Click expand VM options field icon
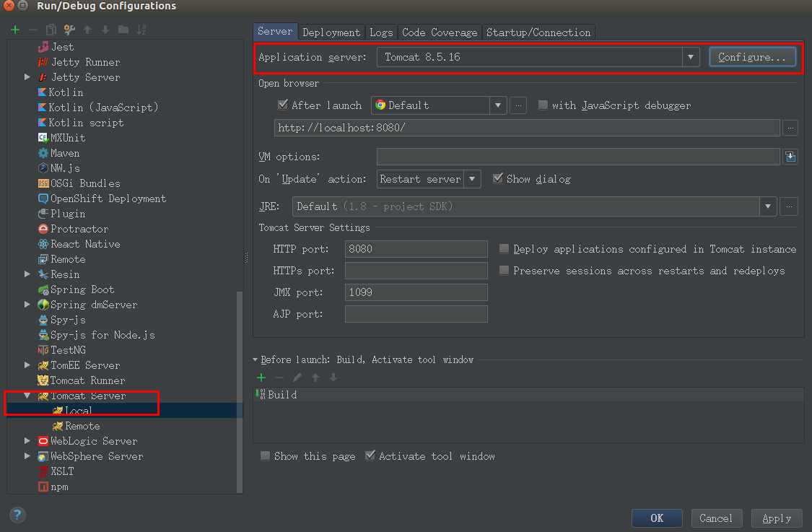812x532 pixels. 790,157
